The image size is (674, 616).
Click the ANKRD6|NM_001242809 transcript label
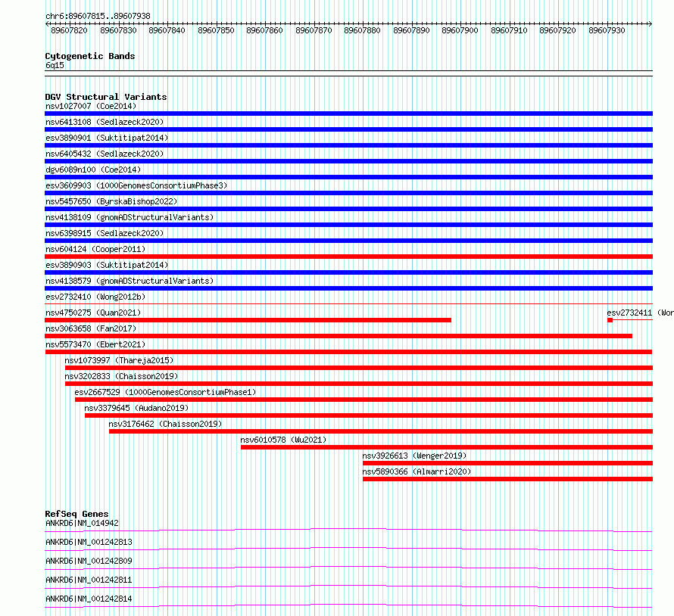(89, 561)
